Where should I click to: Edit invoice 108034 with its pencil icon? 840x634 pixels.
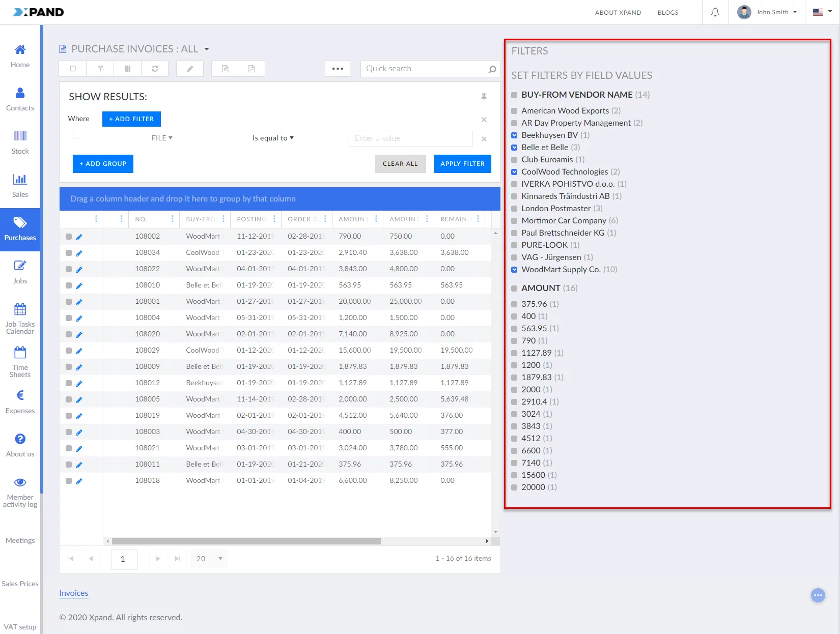(x=79, y=253)
